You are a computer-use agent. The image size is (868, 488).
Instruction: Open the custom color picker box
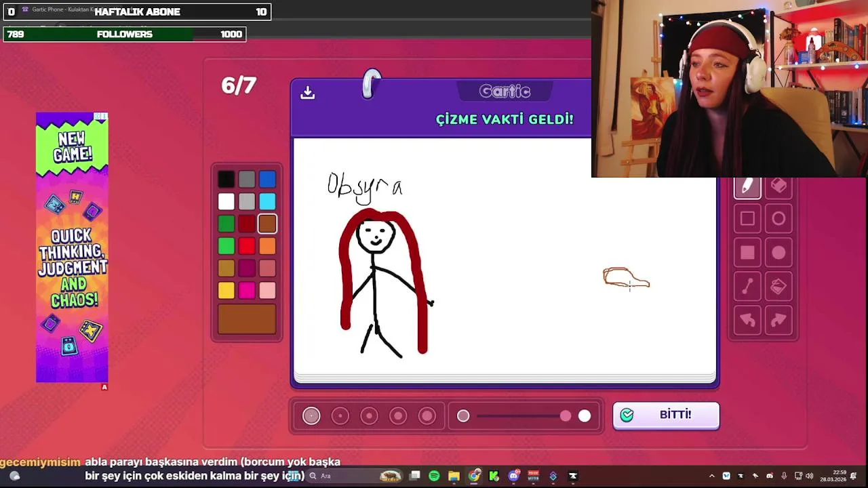tap(247, 319)
